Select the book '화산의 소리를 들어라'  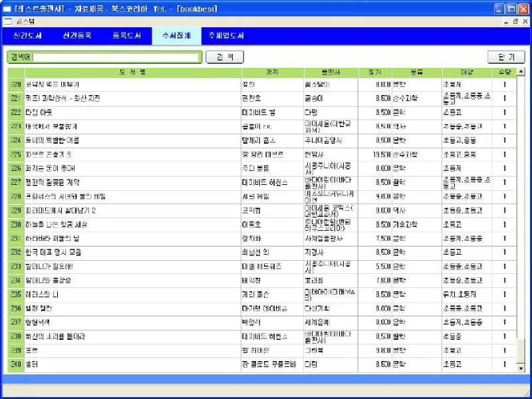tap(132, 336)
